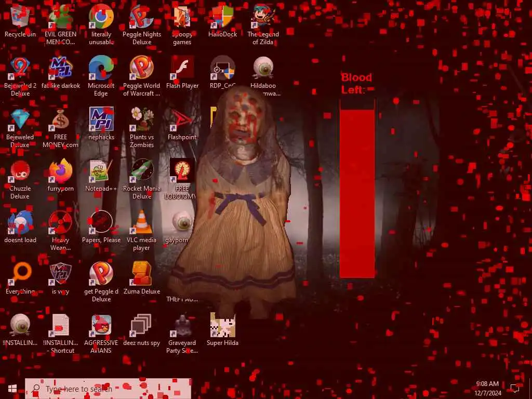Open the Firefox browser shortcut icon
532x399 pixels.
click(60, 171)
